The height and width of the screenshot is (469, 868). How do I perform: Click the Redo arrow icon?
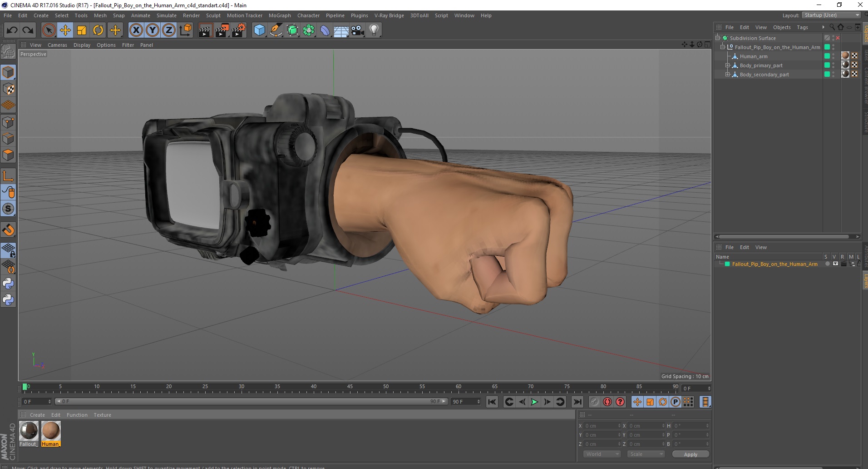point(28,30)
